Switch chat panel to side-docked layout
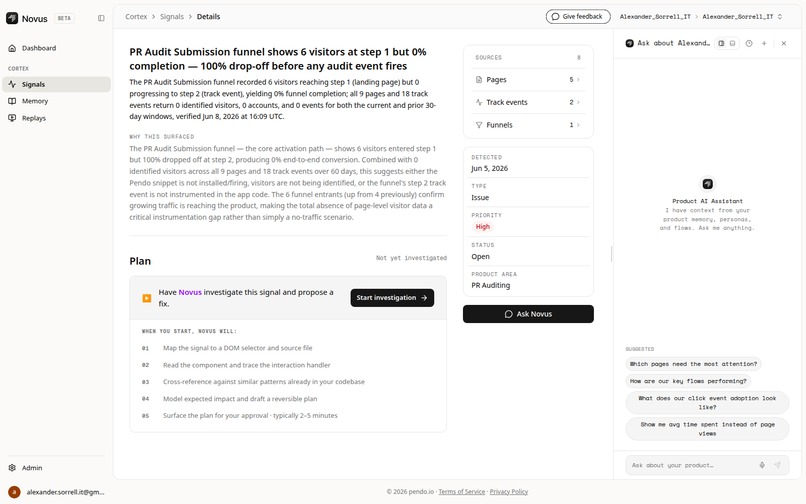The image size is (806, 504). tap(721, 44)
